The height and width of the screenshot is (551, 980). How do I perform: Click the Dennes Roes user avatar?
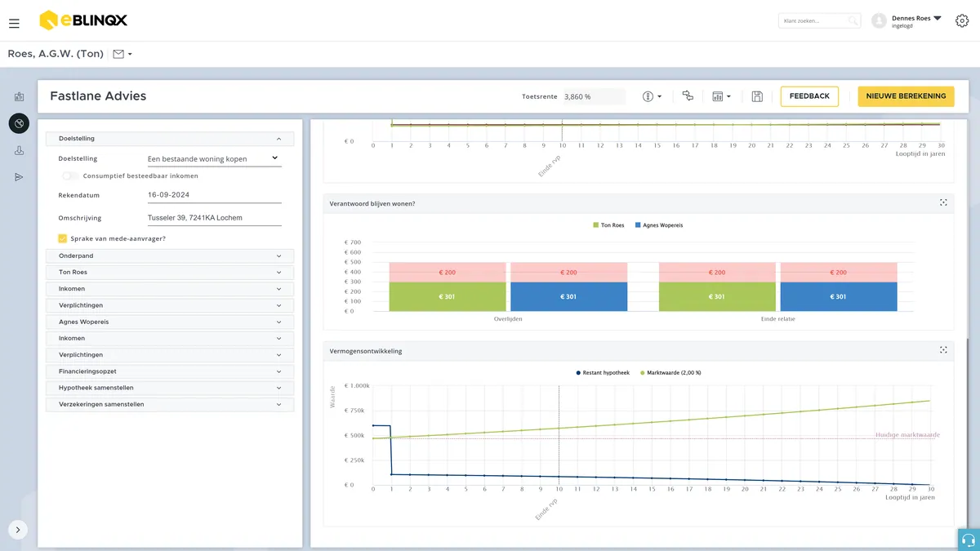tap(879, 21)
